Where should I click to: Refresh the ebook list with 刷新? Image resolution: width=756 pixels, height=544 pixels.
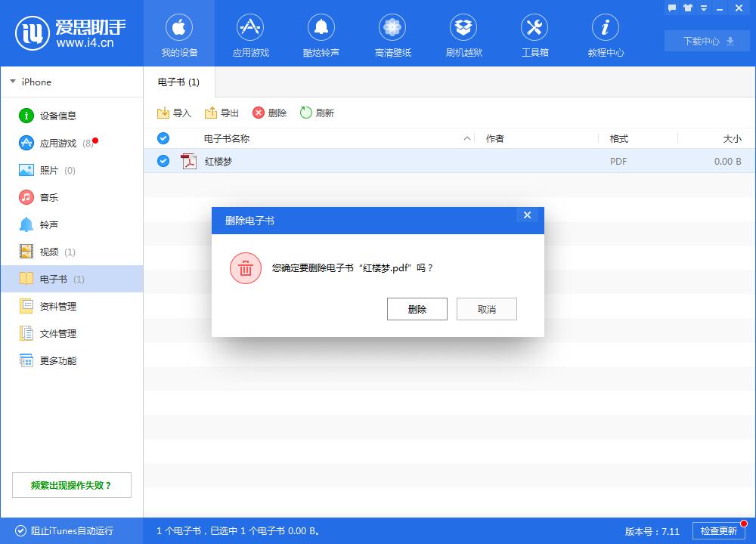click(x=317, y=112)
